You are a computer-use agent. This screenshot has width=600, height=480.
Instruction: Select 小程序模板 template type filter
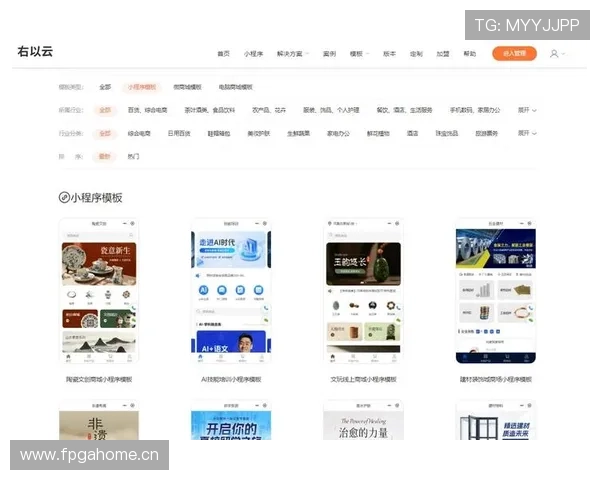coord(142,87)
